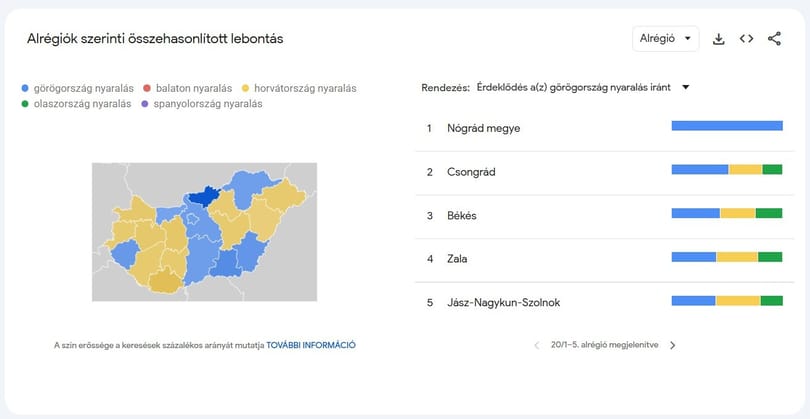Click the embed code icon
The width and height of the screenshot is (810, 419).
pyautogui.click(x=746, y=39)
